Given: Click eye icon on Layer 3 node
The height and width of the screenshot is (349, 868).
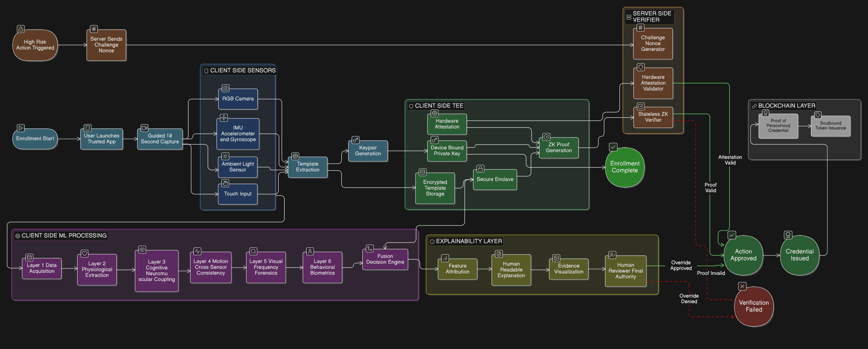Looking at the screenshot, I should coord(142,250).
